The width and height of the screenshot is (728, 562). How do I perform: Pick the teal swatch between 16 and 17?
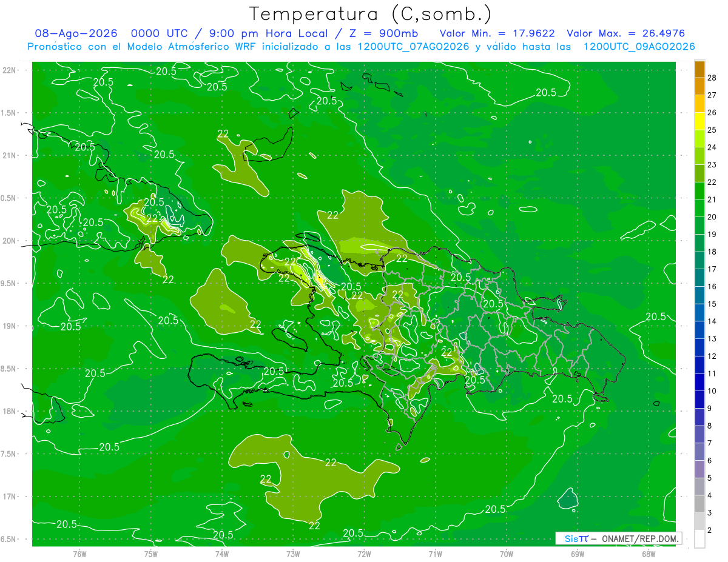coord(699,278)
